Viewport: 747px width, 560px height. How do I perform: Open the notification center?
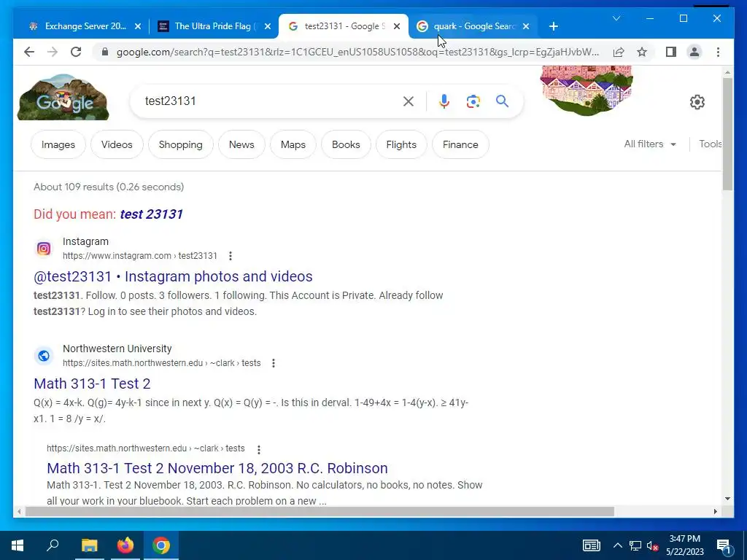724,545
